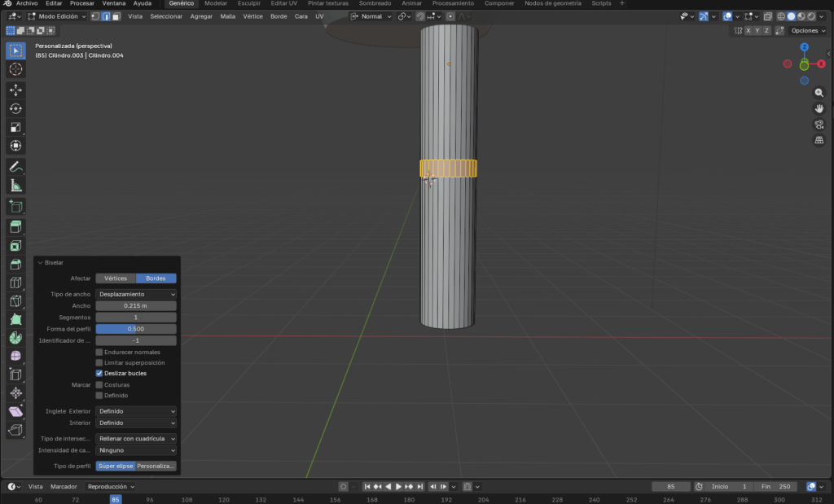The image size is (834, 504).
Task: Enable the Endurecer normales checkbox
Action: (99, 352)
